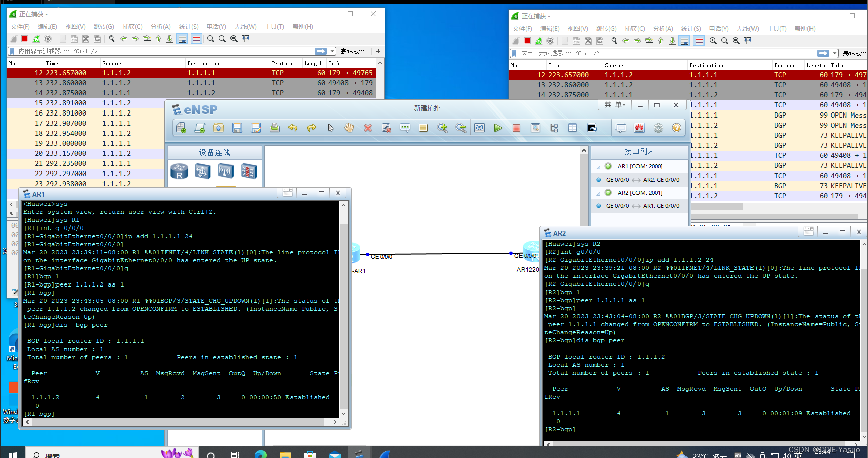
Task: Apply filter arrow button in right Wireshark
Action: pos(823,53)
